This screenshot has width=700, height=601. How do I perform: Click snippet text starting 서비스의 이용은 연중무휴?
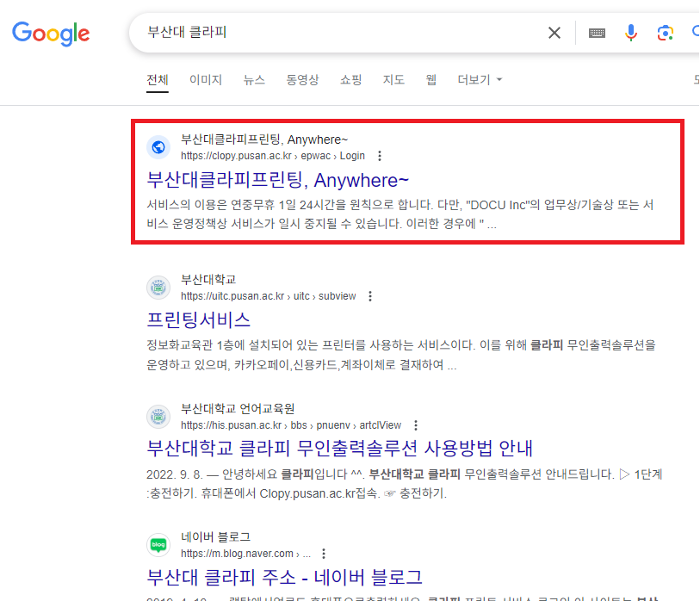400,214
